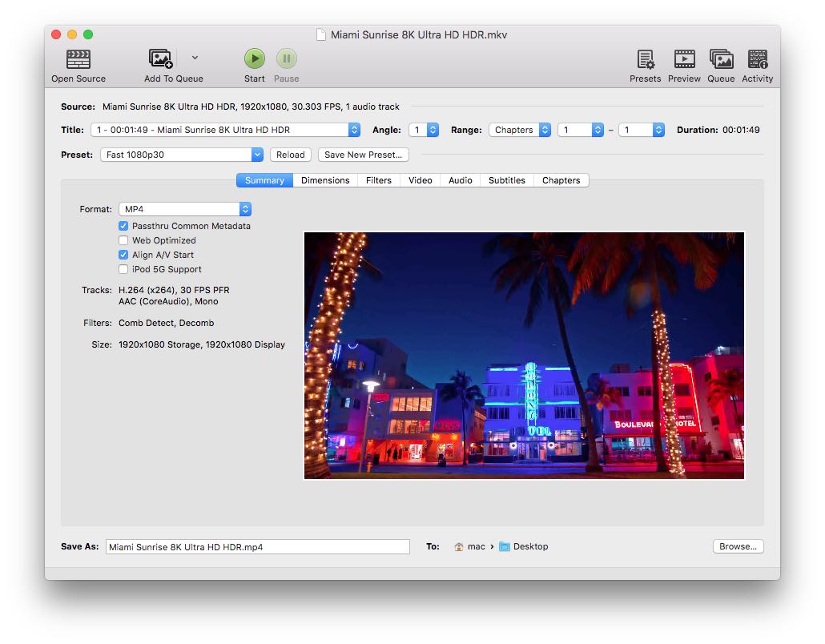Open the Chapters tab
Viewport: 825px width, 644px height.
pyautogui.click(x=561, y=180)
